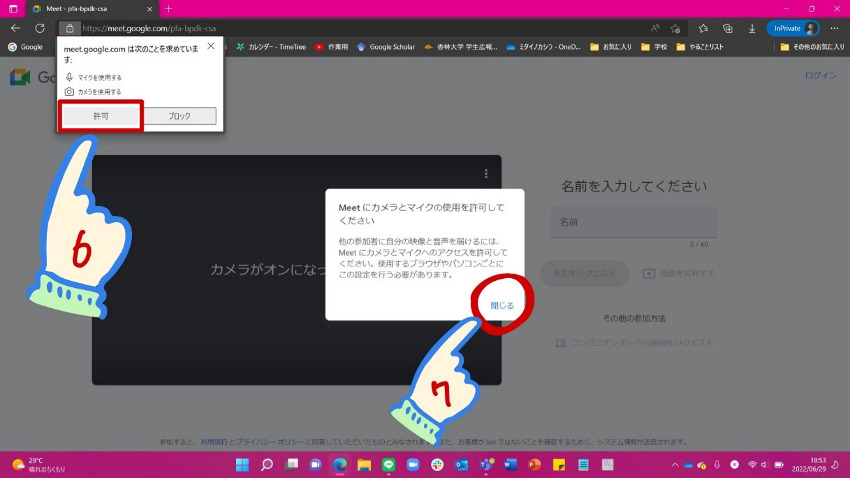Screen dimensions: 850x478
Task: Open Slack app from taskbar
Action: [437, 464]
